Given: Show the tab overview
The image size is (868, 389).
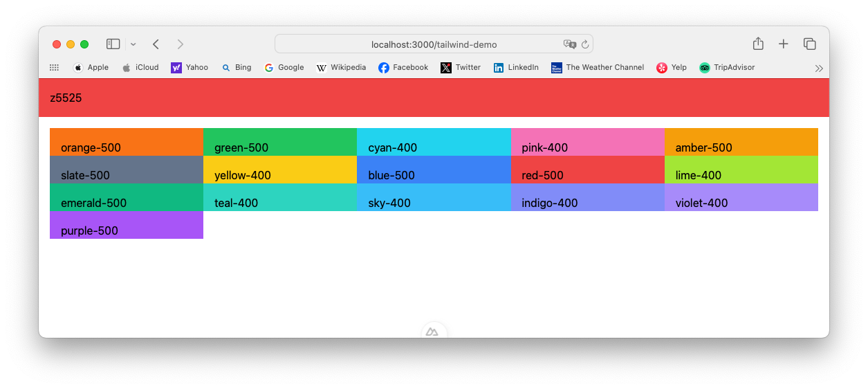Looking at the screenshot, I should (809, 44).
